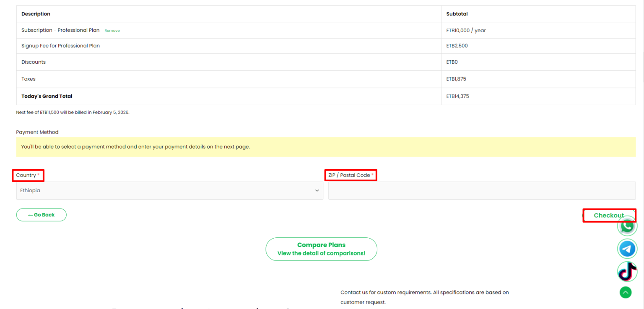Click the green scroll-to-top arrow icon
Image resolution: width=644 pixels, height=309 pixels.
[x=626, y=292]
